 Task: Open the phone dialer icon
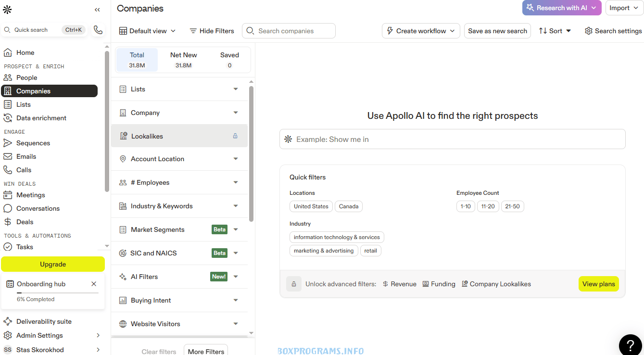[x=98, y=30]
